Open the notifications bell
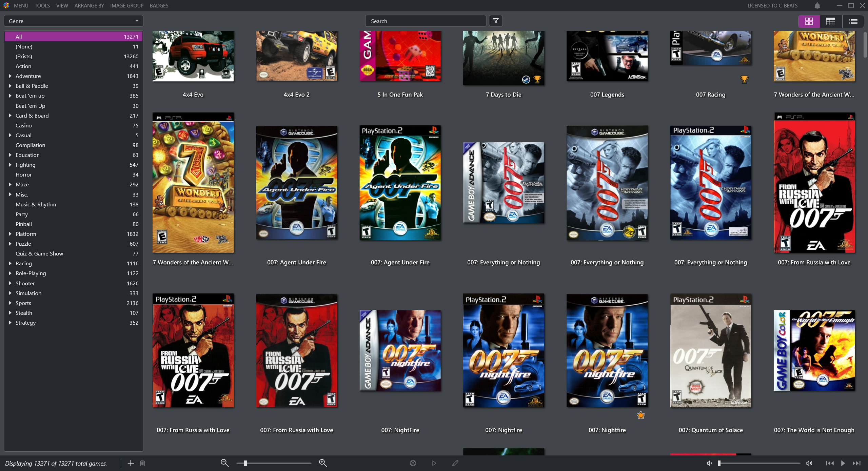 pyautogui.click(x=817, y=6)
